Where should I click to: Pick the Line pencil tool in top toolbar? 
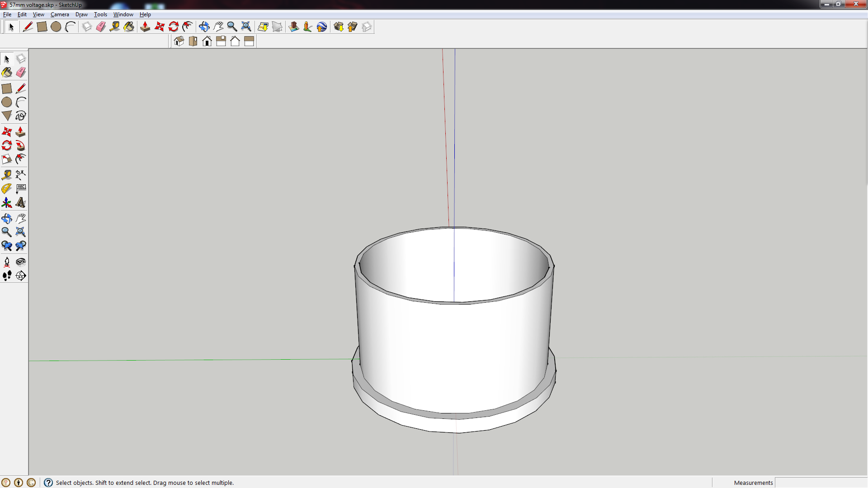pos(28,27)
